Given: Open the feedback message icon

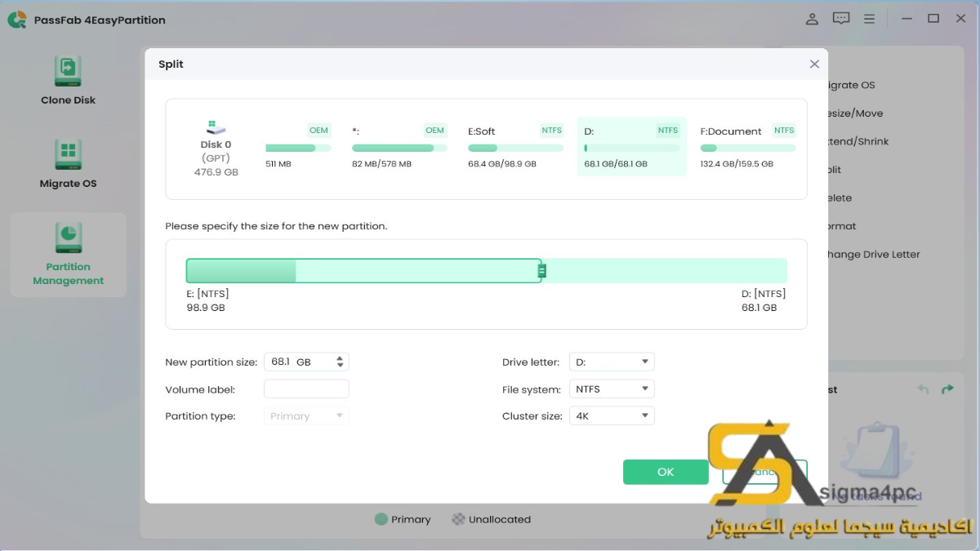Looking at the screenshot, I should [841, 19].
